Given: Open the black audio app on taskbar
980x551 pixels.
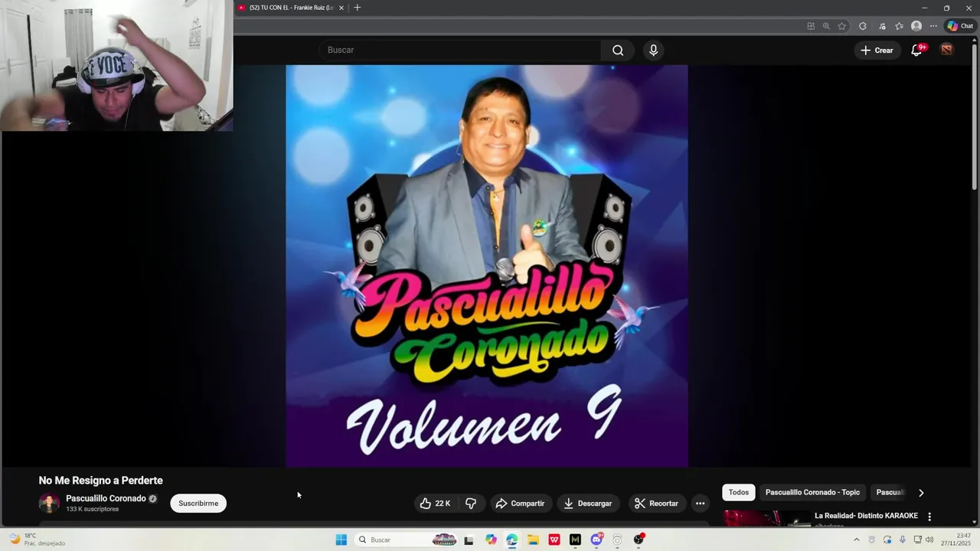Looking at the screenshot, I should (x=575, y=540).
